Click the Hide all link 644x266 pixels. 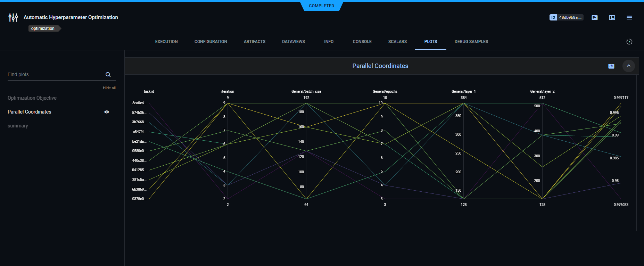[109, 88]
